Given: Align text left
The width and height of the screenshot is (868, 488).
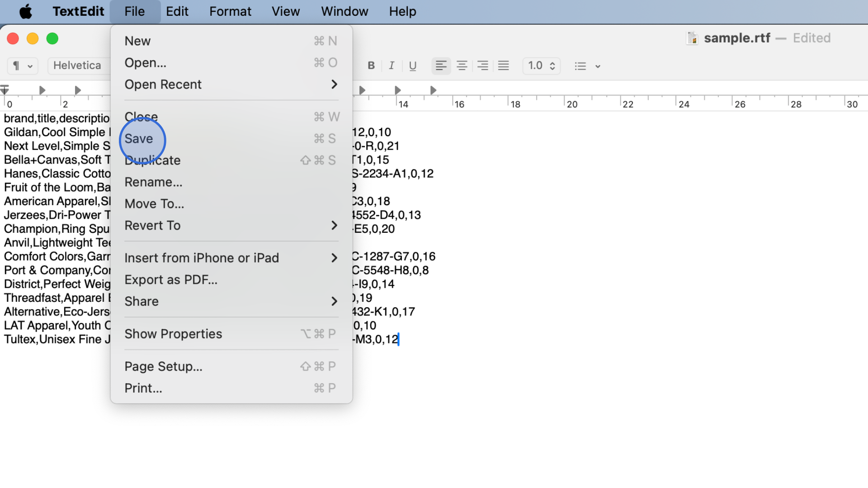Looking at the screenshot, I should click(441, 66).
